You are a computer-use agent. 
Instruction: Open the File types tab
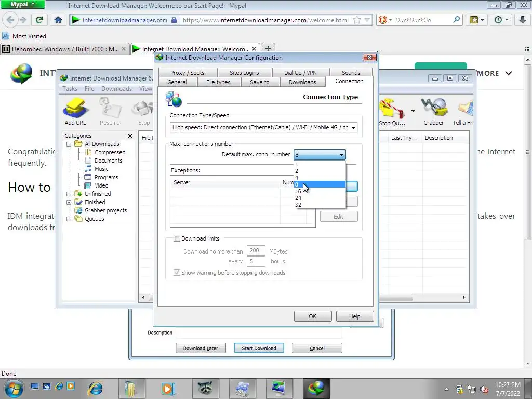(x=218, y=82)
